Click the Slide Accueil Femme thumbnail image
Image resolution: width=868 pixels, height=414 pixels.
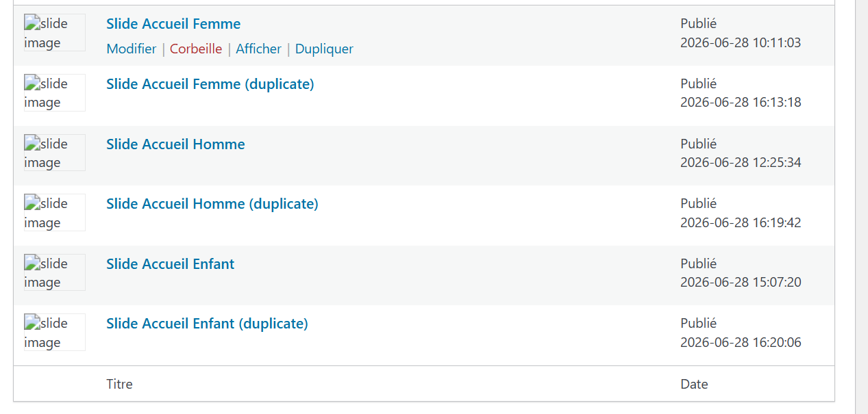(55, 33)
